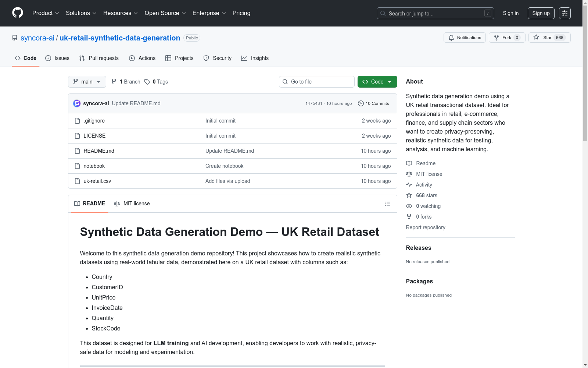This screenshot has width=588, height=368.
Task: Click the fork icon beside 0 forks
Action: point(409,217)
